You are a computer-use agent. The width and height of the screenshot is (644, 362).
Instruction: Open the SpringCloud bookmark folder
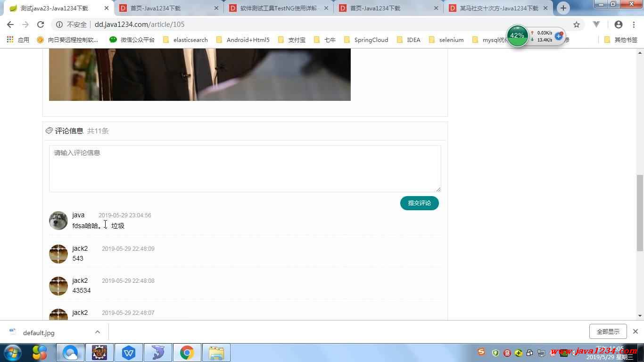coord(366,40)
